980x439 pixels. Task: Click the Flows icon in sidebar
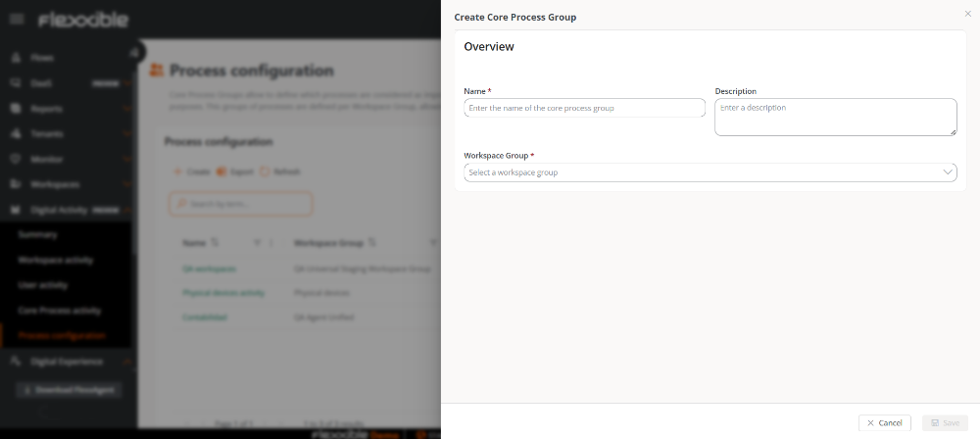[17, 58]
